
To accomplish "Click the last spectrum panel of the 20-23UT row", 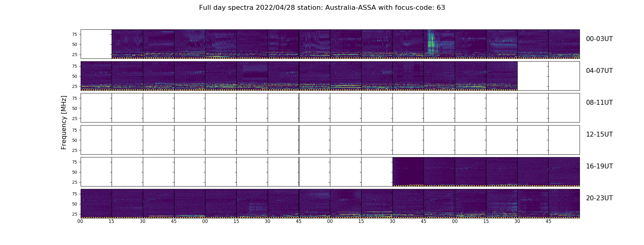I will (564, 204).
